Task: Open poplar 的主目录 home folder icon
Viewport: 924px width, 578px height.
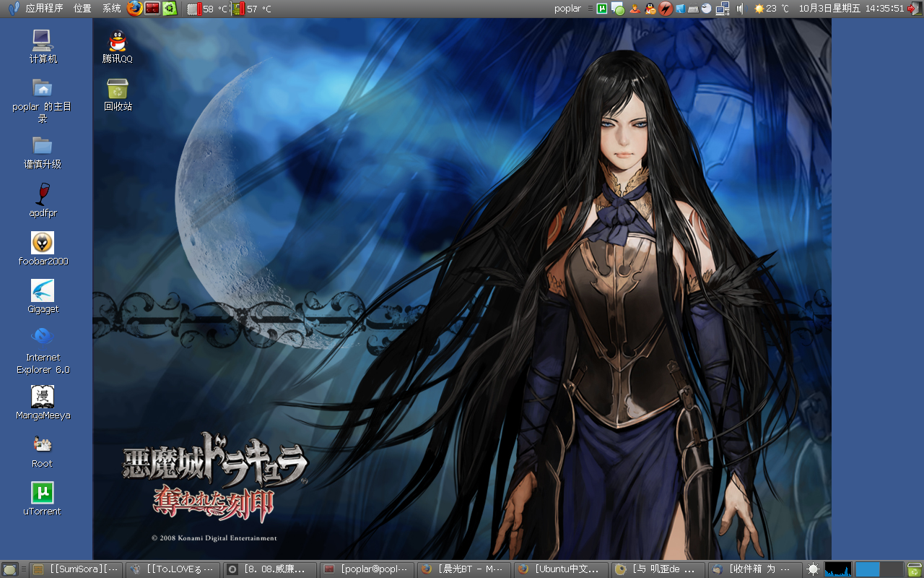Action: pos(43,100)
